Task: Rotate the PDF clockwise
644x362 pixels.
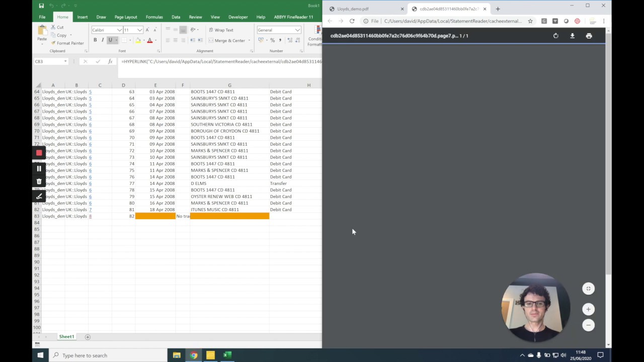Action: click(x=555, y=36)
